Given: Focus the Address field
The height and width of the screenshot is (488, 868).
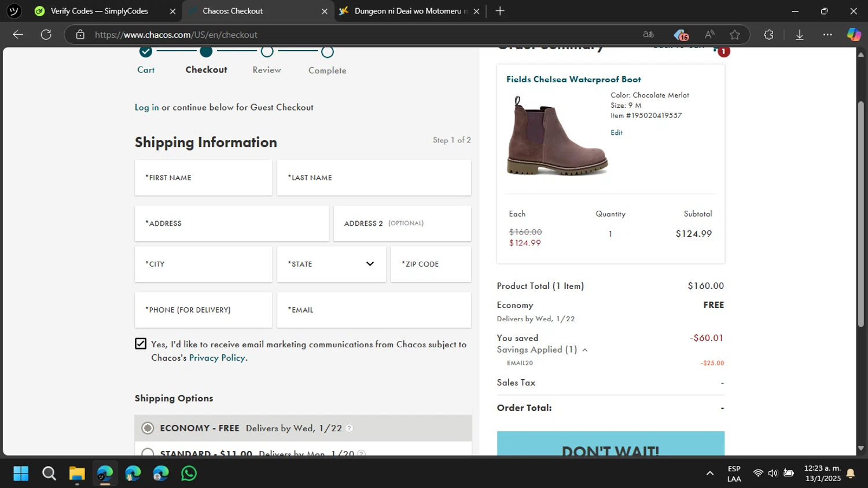Looking at the screenshot, I should (x=231, y=223).
